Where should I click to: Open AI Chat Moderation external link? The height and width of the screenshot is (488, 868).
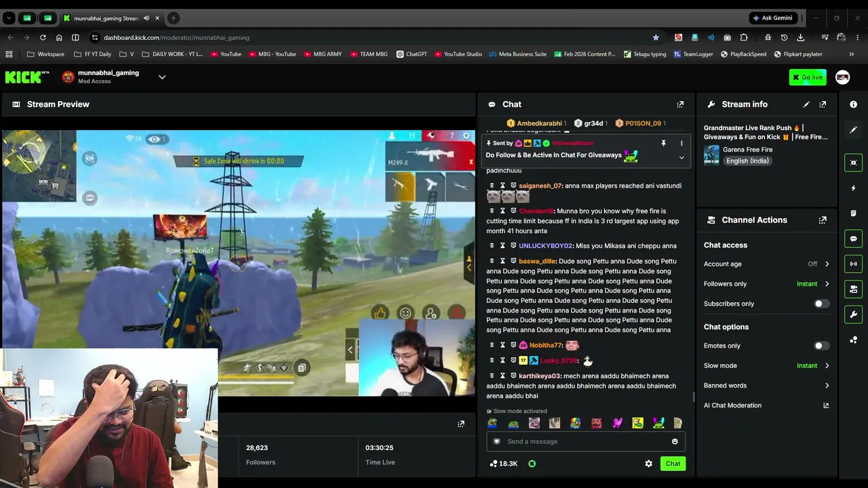826,405
